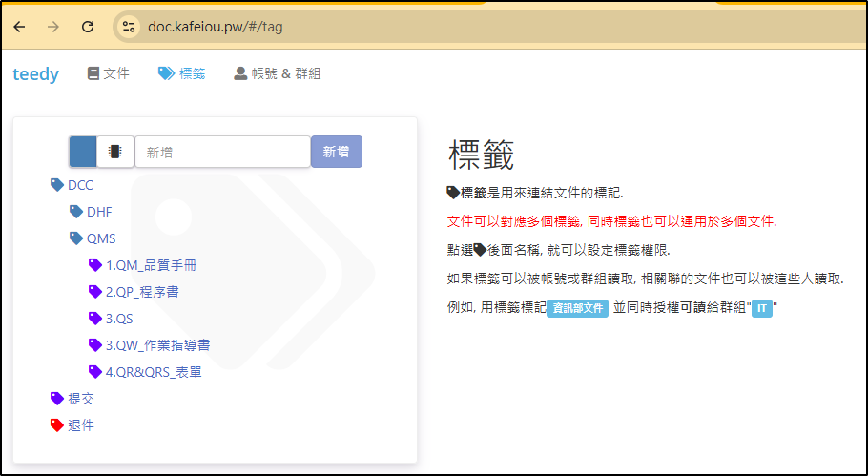868x476 pixels.
Task: Click the user icon beside 帳號 & 群組
Action: tap(240, 73)
